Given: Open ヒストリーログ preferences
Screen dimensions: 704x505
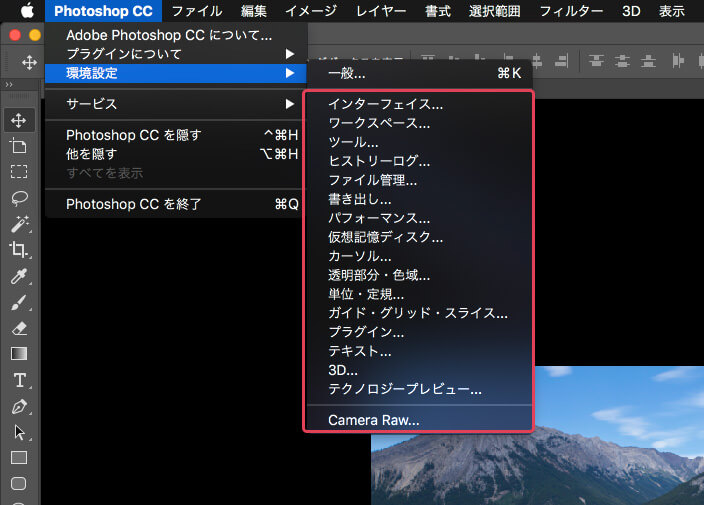Looking at the screenshot, I should [x=420, y=161].
